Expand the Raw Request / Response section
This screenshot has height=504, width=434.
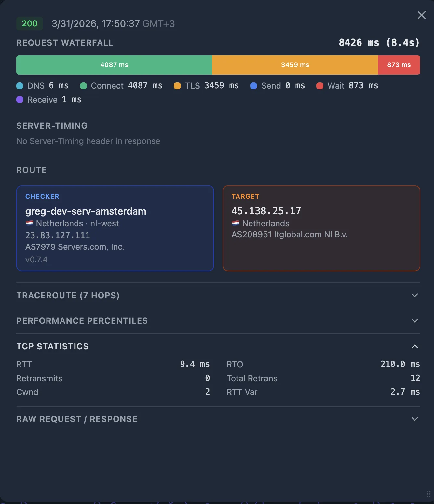(x=414, y=419)
